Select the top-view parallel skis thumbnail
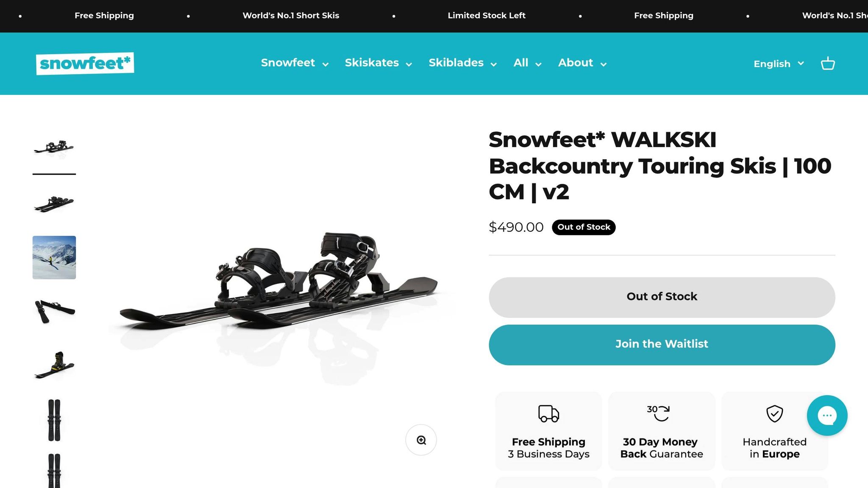 [54, 420]
